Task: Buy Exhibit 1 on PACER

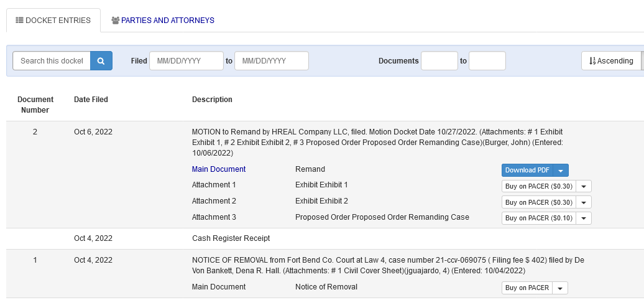Action: pyautogui.click(x=539, y=186)
